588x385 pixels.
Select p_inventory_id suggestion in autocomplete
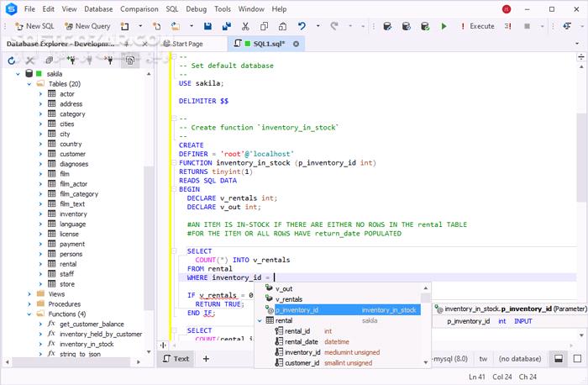[x=343, y=310]
